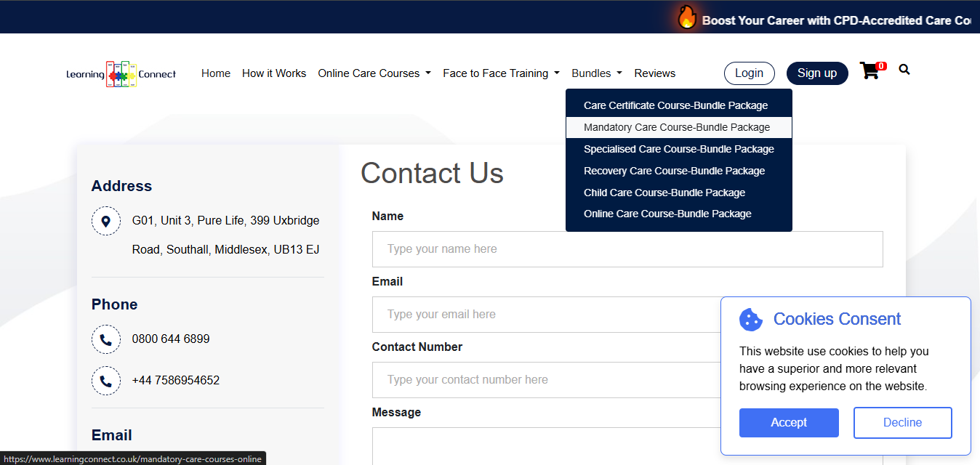Click the Cookies Consent heading
Image resolution: width=980 pixels, height=465 pixels.
point(837,319)
